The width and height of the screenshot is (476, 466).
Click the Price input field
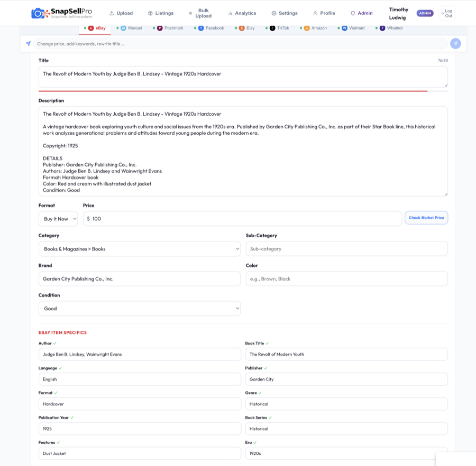pyautogui.click(x=243, y=219)
